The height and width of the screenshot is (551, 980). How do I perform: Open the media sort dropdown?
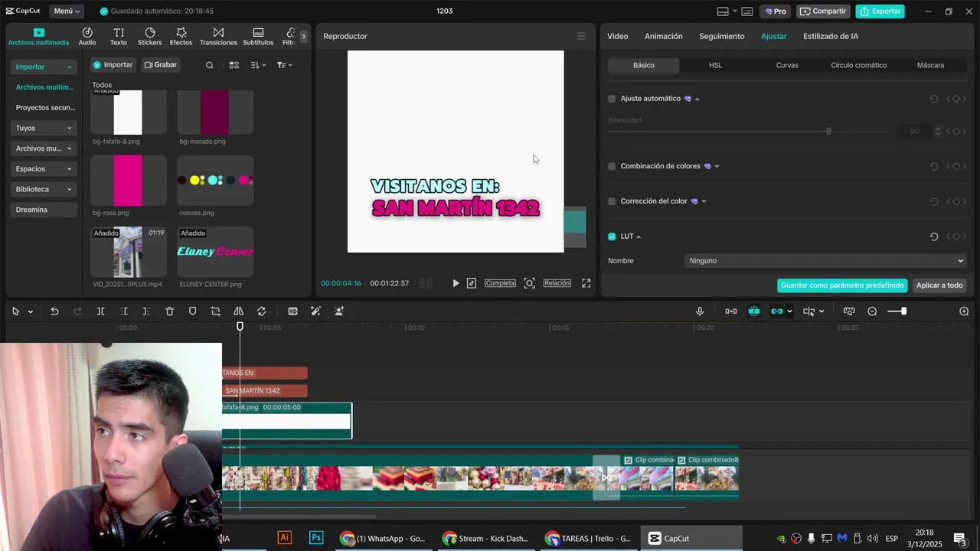pyautogui.click(x=258, y=65)
